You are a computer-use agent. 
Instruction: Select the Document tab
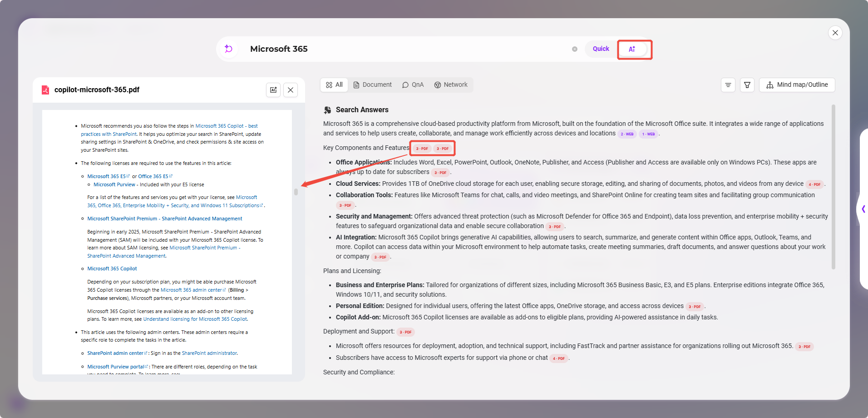click(x=373, y=85)
